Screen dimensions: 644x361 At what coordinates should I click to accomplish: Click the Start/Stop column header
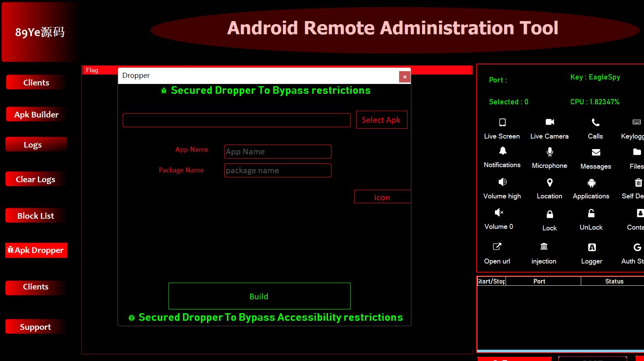point(491,281)
